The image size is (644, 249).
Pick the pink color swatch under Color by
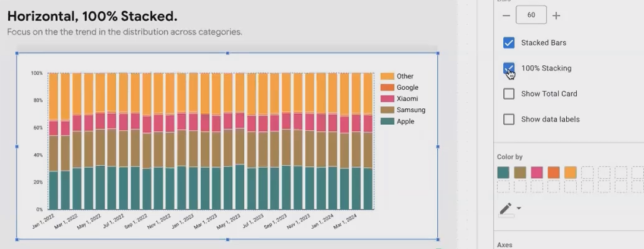tap(537, 172)
